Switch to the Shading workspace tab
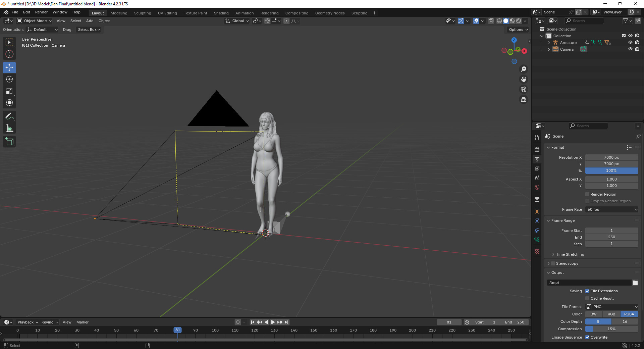The width and height of the screenshot is (644, 349). pos(221,13)
